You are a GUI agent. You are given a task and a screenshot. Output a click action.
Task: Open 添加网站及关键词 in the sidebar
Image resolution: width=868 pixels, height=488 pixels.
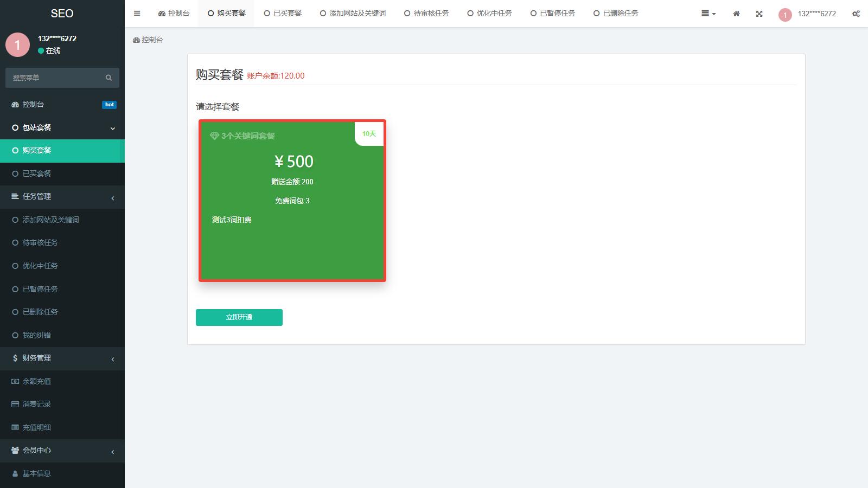[x=62, y=220]
